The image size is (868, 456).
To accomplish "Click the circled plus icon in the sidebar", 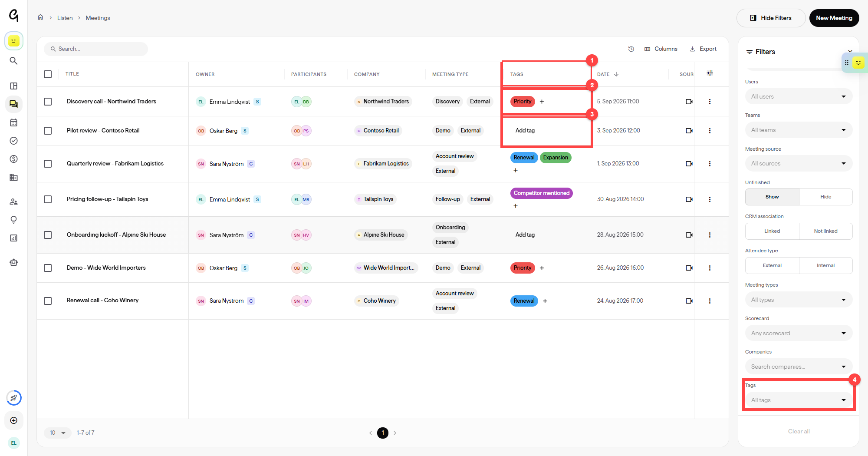I will point(13,420).
